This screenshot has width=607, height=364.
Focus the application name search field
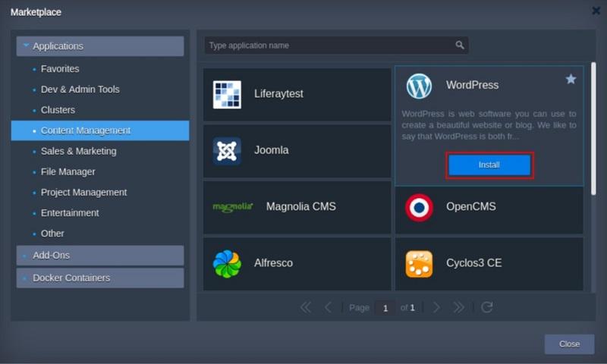tap(336, 45)
